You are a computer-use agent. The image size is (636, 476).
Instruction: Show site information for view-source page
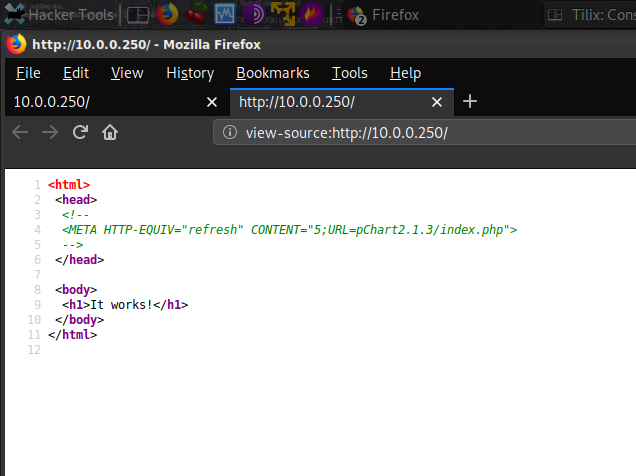229,132
